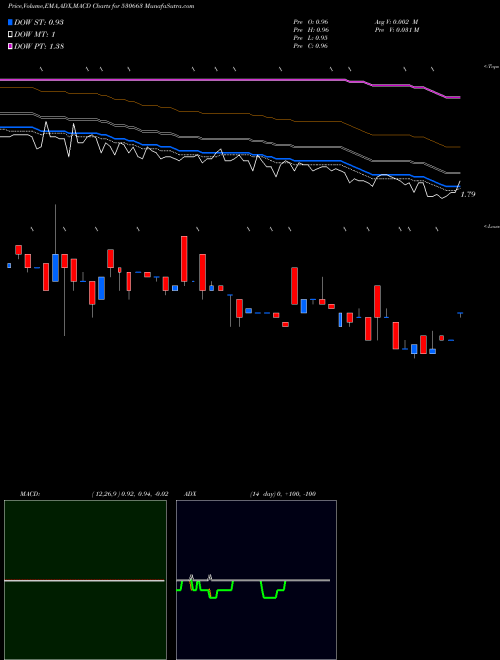500x660 pixels.
Task: Click the 'MACD:' panel heading
Action: coord(29,494)
